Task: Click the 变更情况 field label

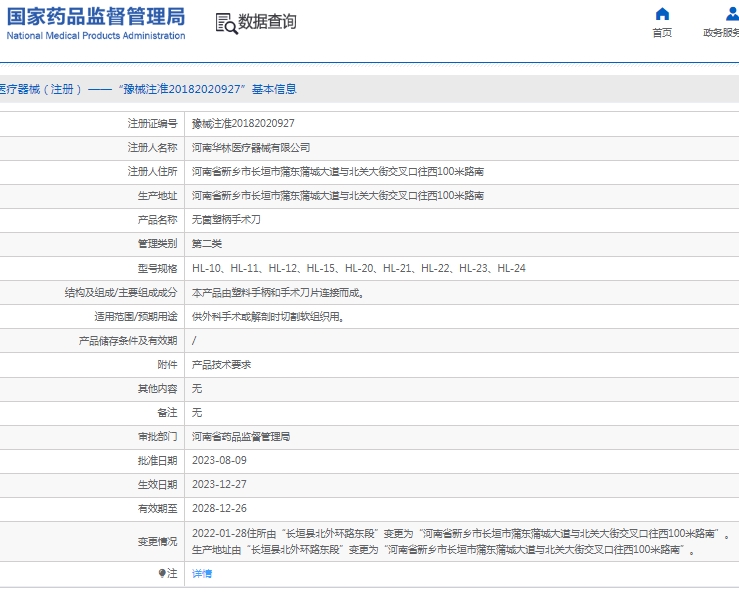Action: [157, 542]
